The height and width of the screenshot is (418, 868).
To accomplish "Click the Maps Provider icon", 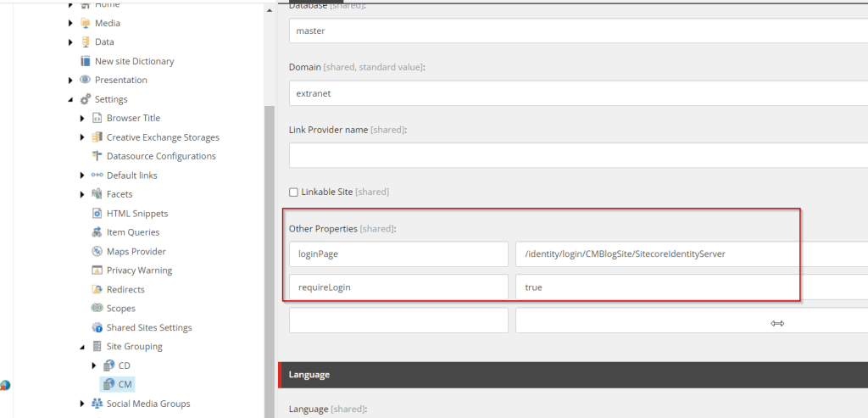I will tap(97, 252).
